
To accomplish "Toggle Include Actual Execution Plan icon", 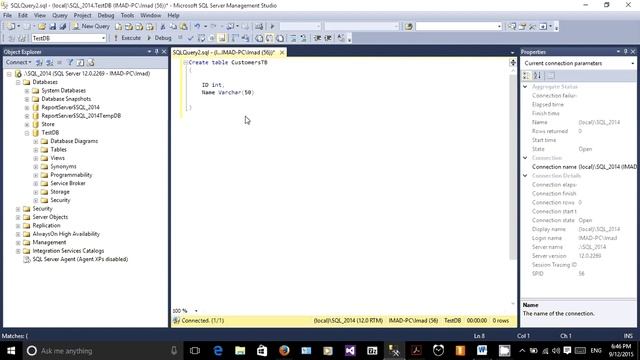I will [235, 38].
